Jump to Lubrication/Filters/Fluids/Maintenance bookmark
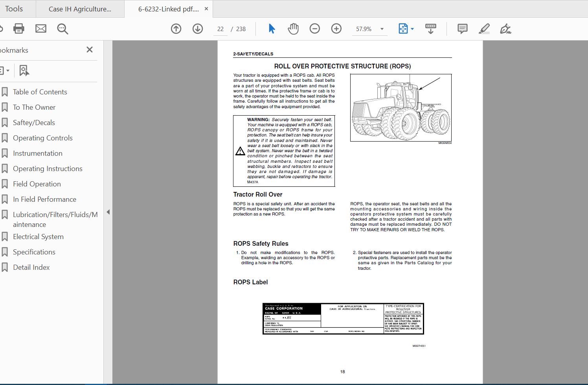This screenshot has width=588, height=385. point(55,219)
